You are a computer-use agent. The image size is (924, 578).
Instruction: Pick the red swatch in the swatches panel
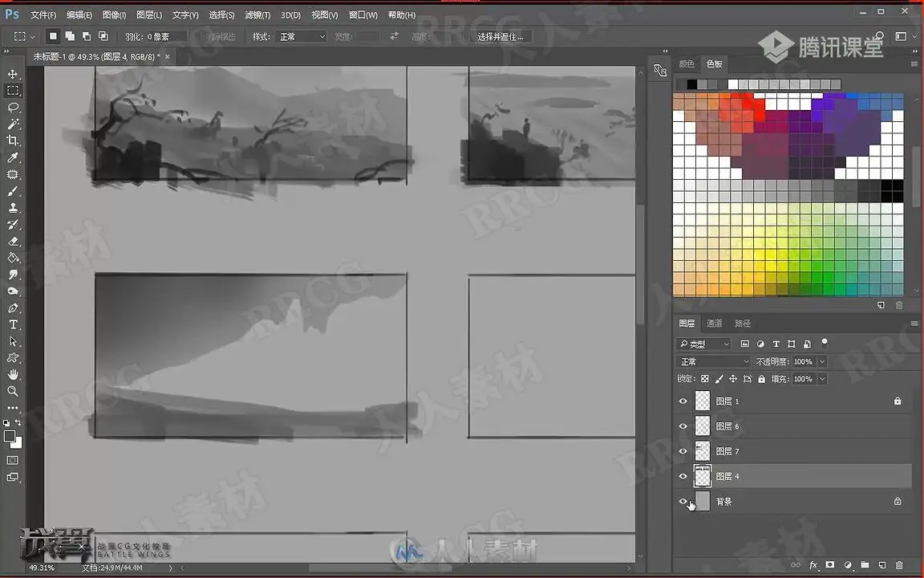click(748, 104)
